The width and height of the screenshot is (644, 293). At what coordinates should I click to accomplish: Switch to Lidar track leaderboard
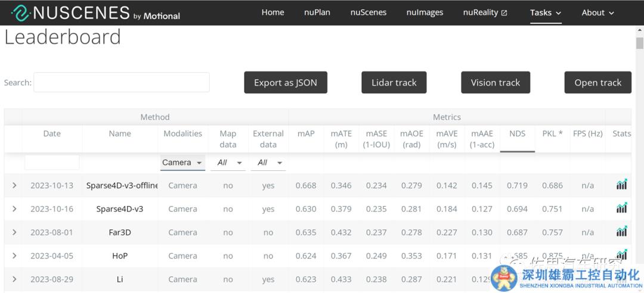click(x=394, y=83)
